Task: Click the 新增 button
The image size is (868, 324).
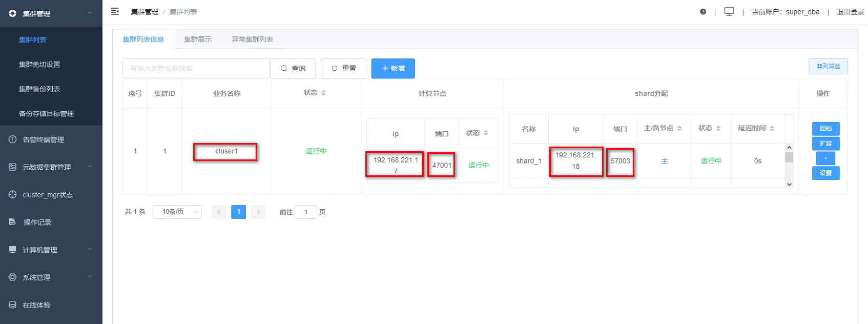Action: pyautogui.click(x=393, y=68)
